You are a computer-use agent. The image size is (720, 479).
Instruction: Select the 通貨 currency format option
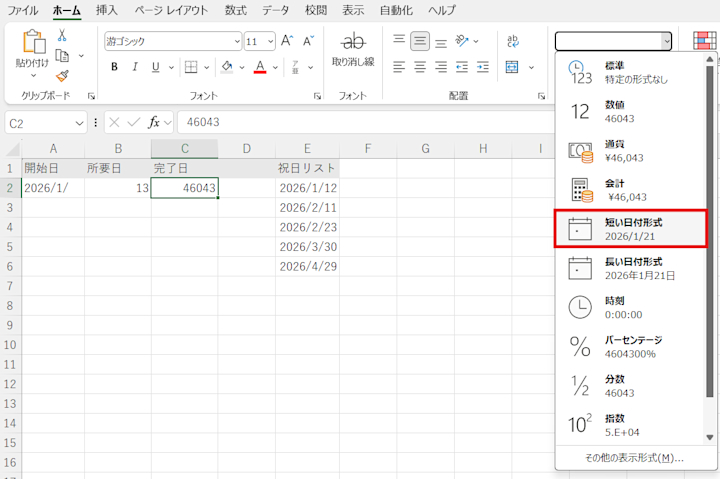pos(630,151)
